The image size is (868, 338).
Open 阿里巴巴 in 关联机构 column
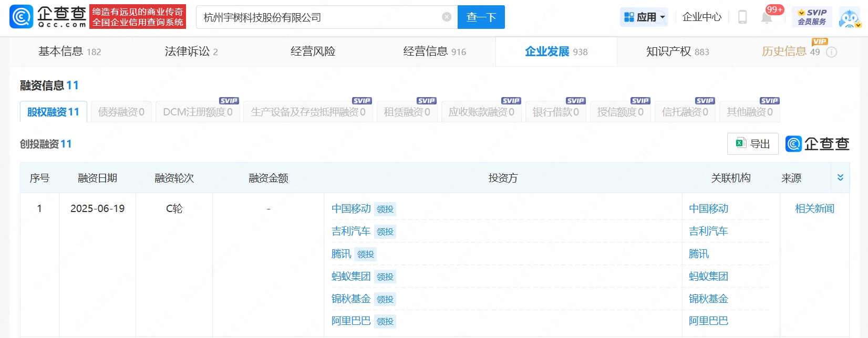[709, 321]
